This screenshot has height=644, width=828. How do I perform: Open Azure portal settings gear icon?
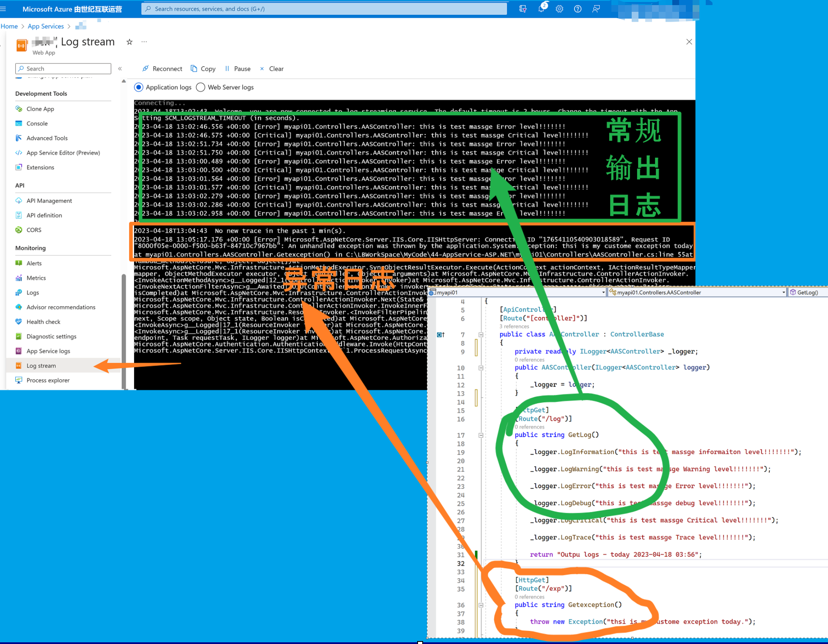(559, 9)
